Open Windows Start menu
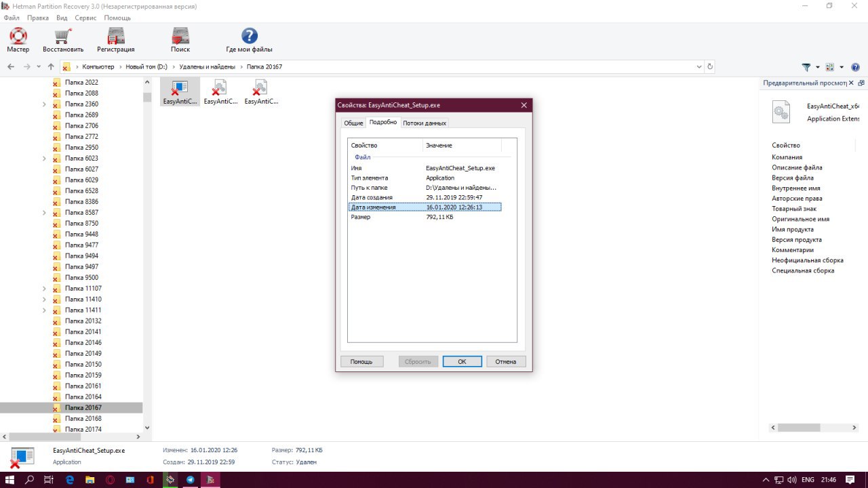Screen dimensions: 868x488 [10, 480]
